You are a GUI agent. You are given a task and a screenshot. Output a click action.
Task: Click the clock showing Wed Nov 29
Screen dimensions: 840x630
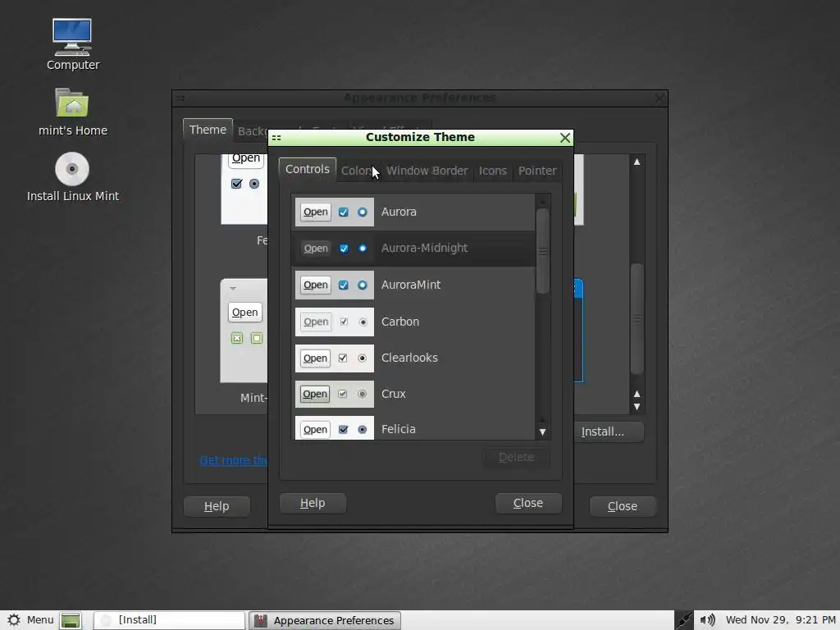tap(781, 620)
